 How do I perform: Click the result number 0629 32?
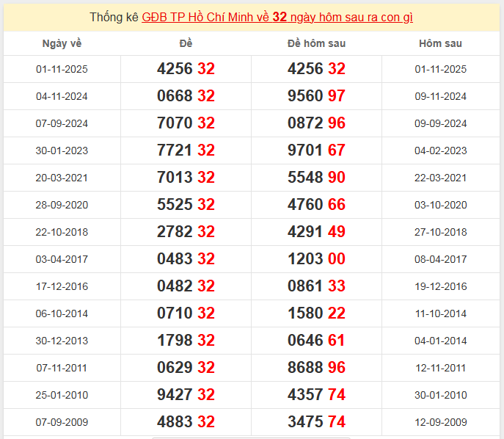click(186, 368)
